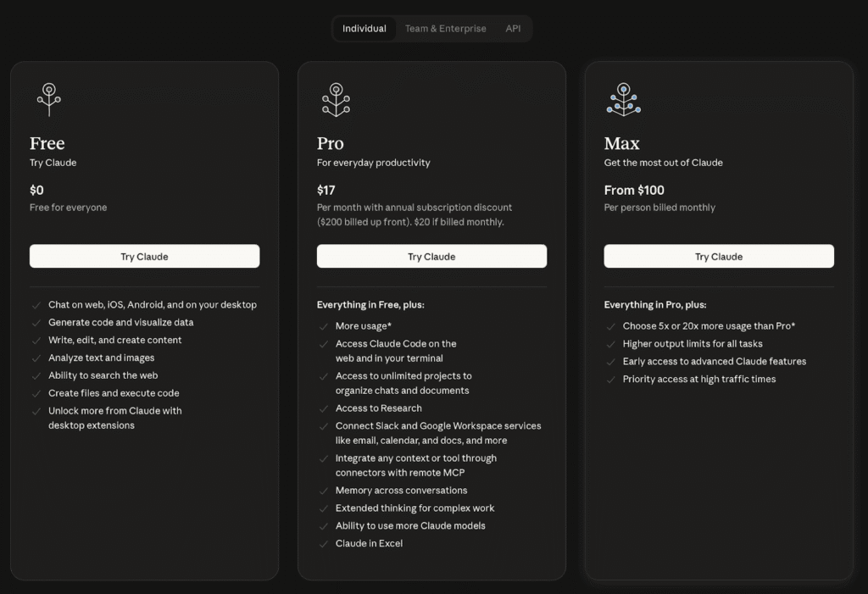The height and width of the screenshot is (594, 868).
Task: Click the 'Pro' plan heading
Action: [331, 143]
